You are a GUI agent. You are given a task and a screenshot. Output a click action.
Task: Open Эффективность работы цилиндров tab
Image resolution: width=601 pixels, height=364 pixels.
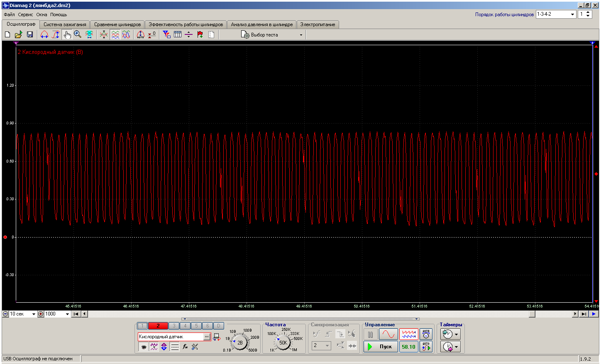coord(186,24)
